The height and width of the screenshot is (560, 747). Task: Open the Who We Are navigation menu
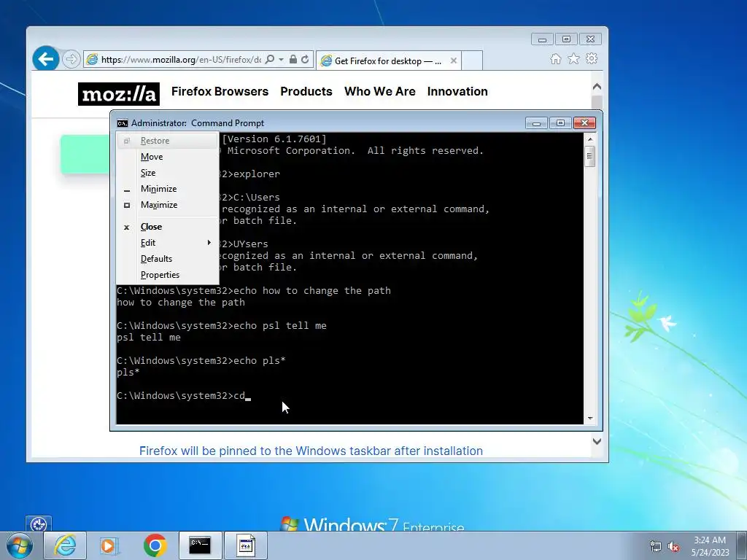coord(379,91)
